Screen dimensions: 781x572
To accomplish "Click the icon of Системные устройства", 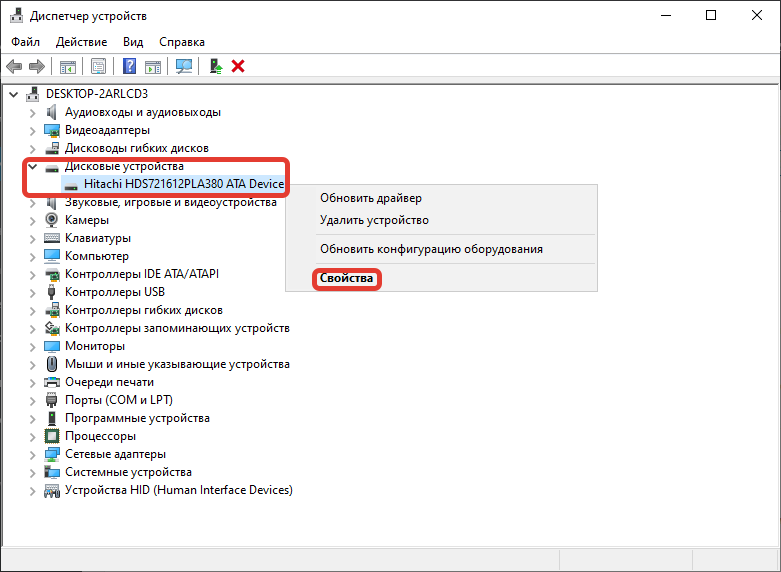I will (52, 472).
